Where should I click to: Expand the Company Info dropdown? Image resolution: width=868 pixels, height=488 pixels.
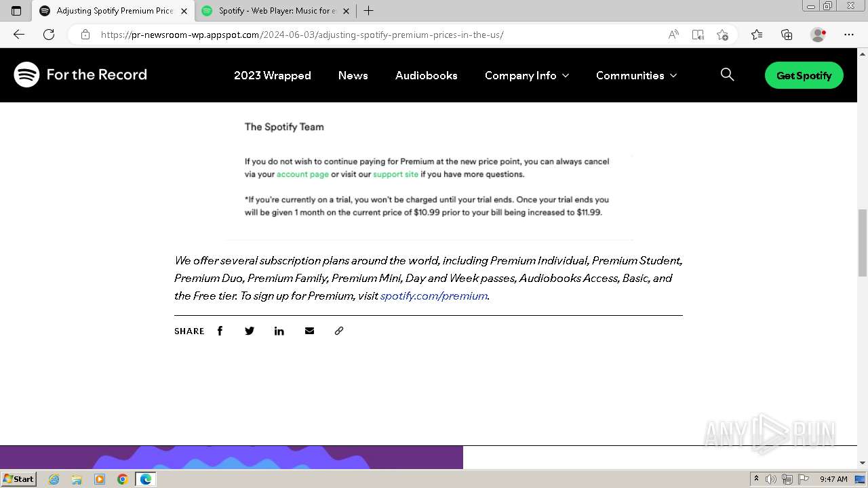527,75
